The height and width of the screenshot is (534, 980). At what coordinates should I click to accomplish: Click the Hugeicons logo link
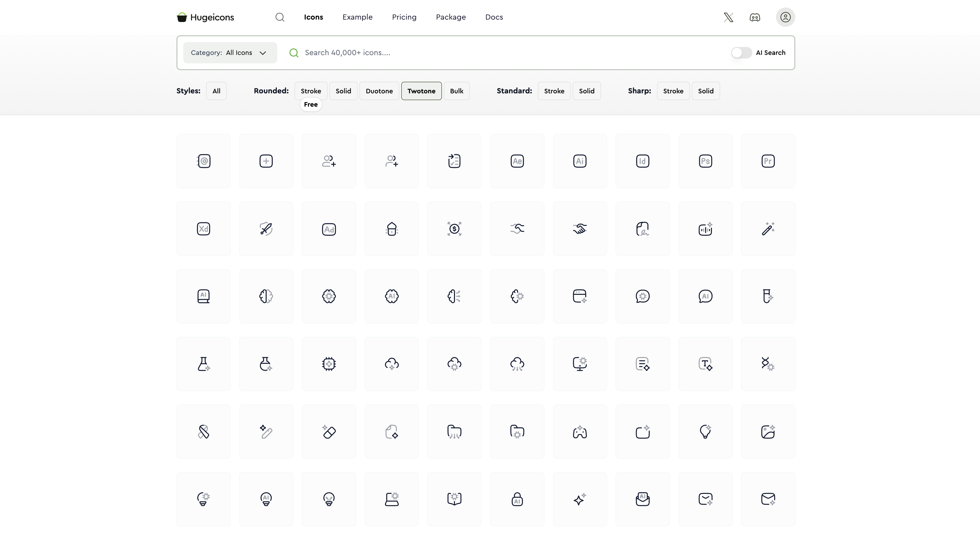pyautogui.click(x=205, y=17)
